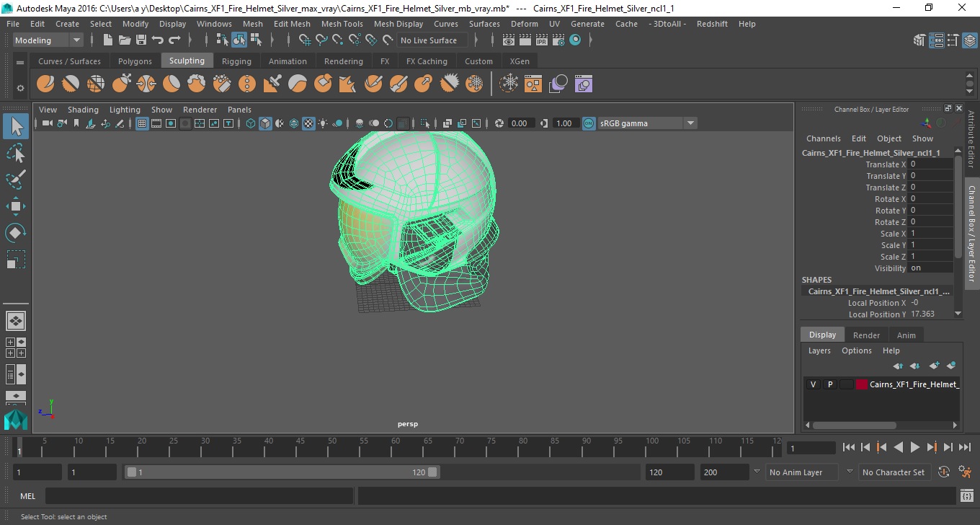Click the orange Freeze snowflake sculpt tool
This screenshot has height=525, width=980.
[474, 84]
